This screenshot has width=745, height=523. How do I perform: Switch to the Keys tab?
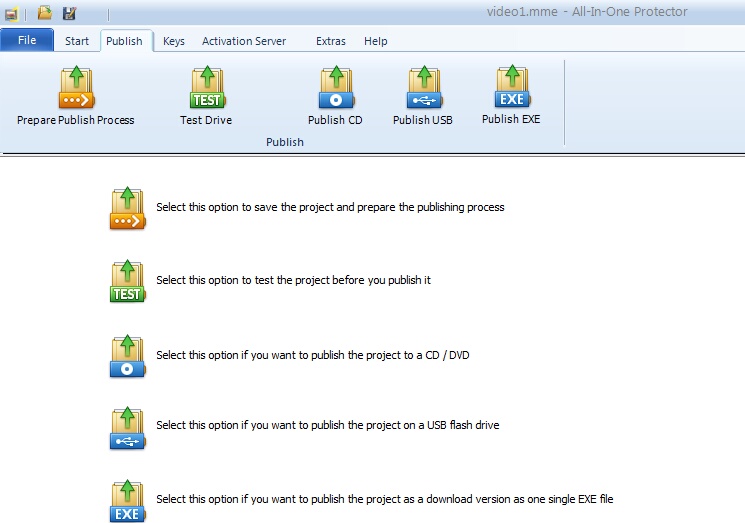tap(174, 41)
